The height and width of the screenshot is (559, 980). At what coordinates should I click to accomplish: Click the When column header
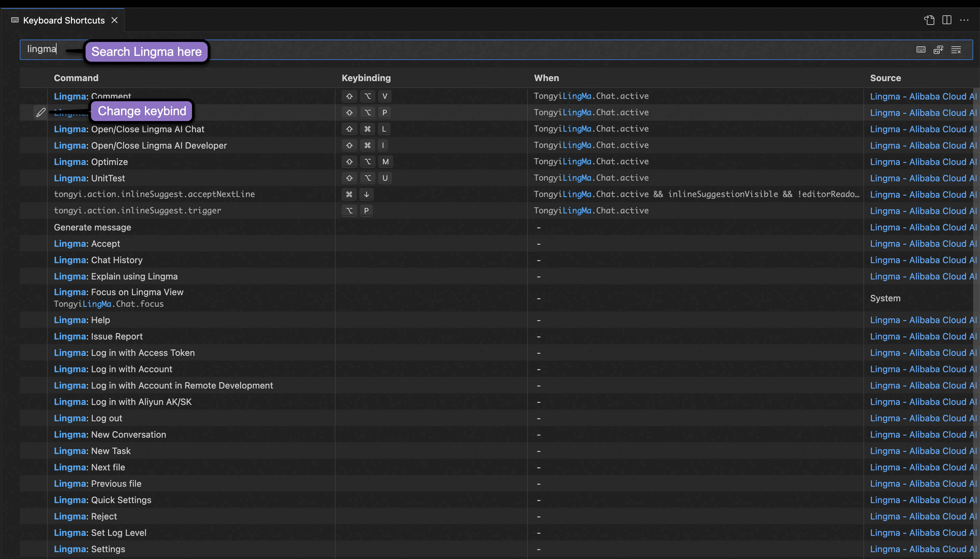(x=547, y=78)
